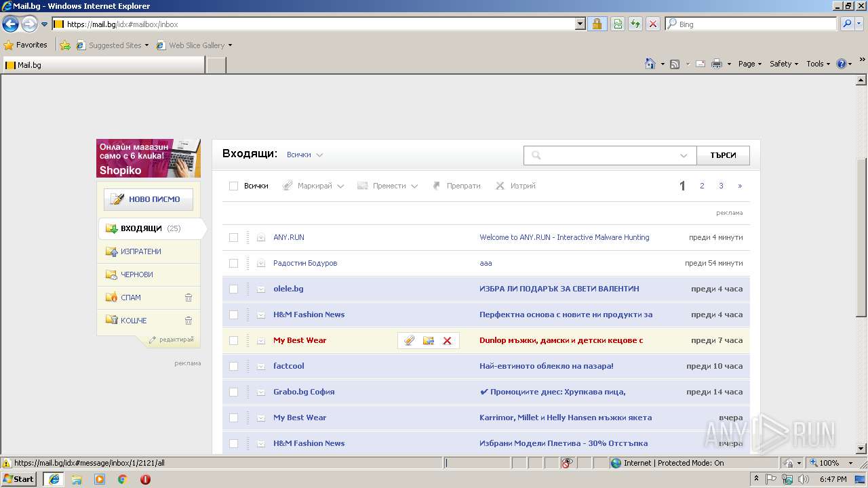
Task: Expand the mail search options arrow
Action: tap(684, 155)
